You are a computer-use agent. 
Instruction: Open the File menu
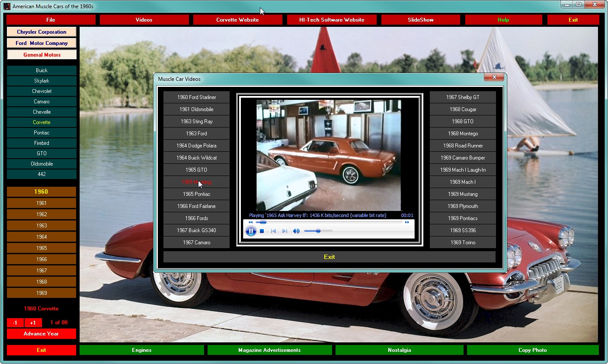(51, 20)
